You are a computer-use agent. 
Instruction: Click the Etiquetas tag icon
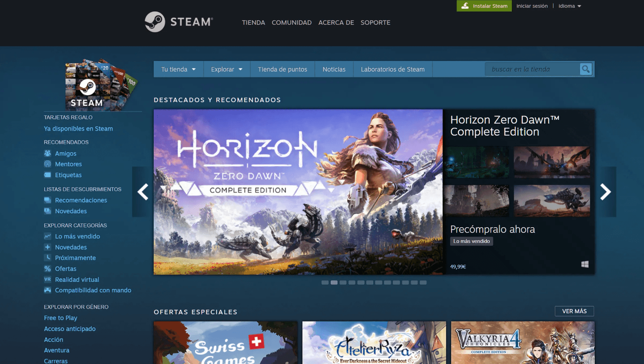(x=47, y=175)
